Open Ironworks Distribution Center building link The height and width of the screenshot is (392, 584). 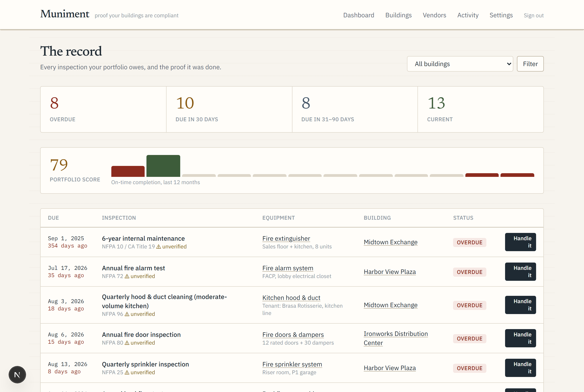(396, 338)
